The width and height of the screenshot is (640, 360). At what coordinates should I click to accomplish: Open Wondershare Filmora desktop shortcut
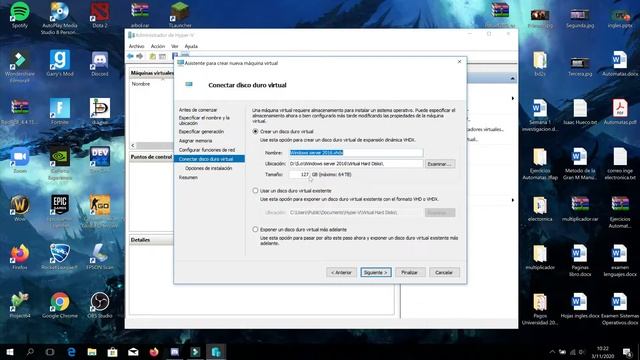tap(20, 66)
